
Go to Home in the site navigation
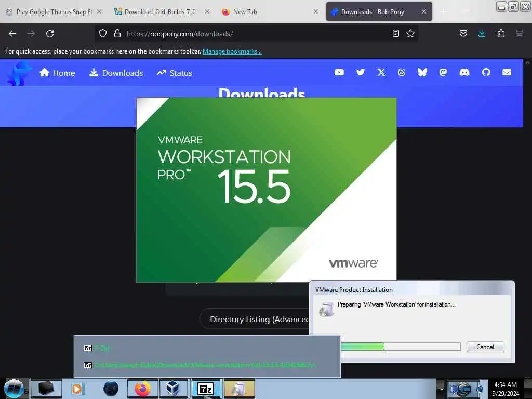57,73
